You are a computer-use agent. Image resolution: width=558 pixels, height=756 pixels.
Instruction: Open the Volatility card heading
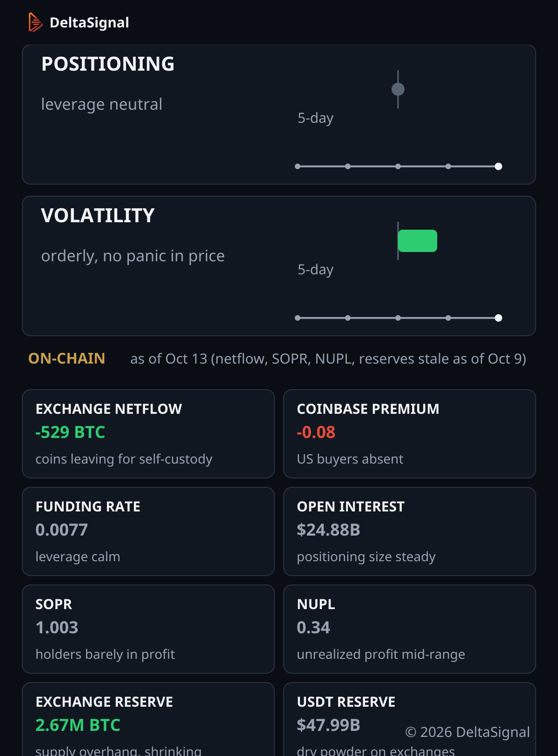point(98,216)
